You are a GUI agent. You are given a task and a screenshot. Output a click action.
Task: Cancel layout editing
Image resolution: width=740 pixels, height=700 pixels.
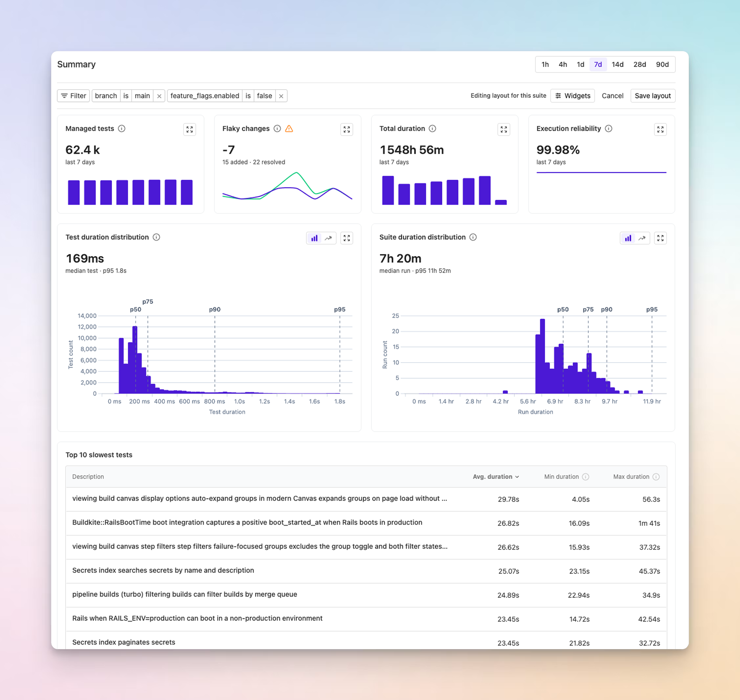click(612, 96)
